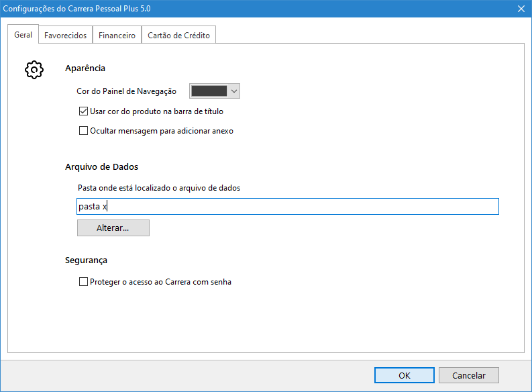Confirm settings with the OK button

[x=405, y=375]
